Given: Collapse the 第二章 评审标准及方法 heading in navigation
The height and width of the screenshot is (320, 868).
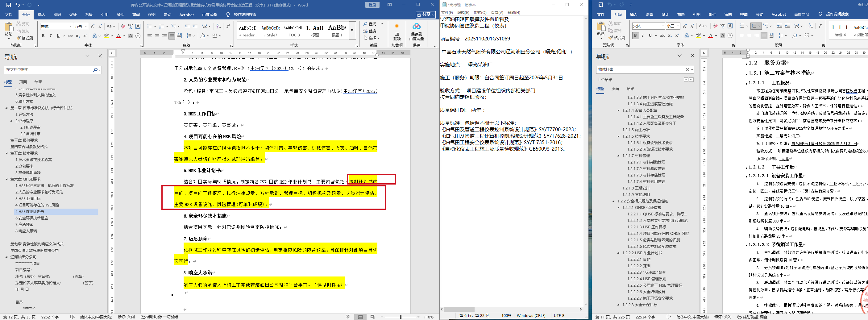Looking at the screenshot, I should (6, 108).
